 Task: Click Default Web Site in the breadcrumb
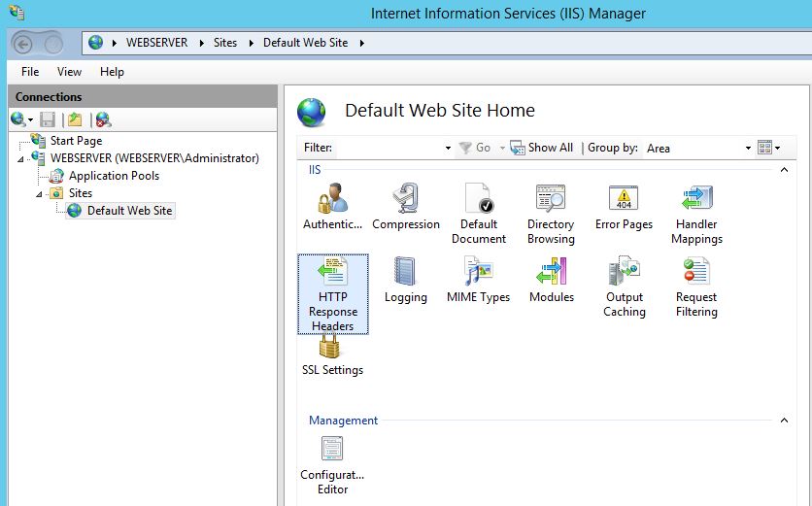pyautogui.click(x=306, y=43)
